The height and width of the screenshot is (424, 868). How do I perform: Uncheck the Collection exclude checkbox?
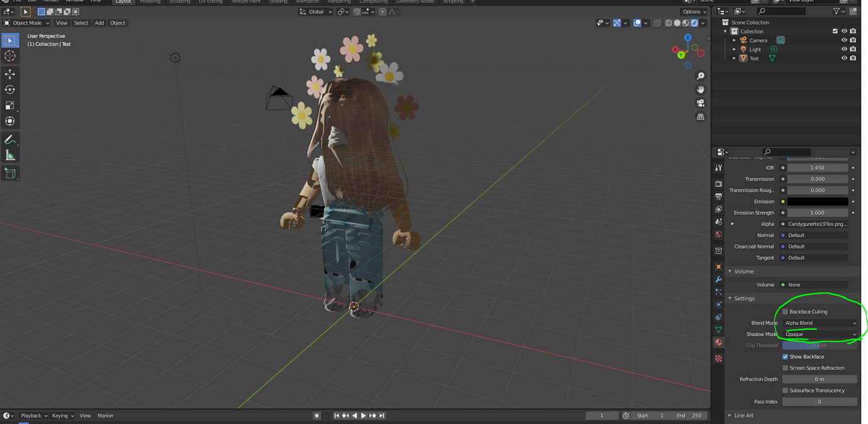pos(835,31)
